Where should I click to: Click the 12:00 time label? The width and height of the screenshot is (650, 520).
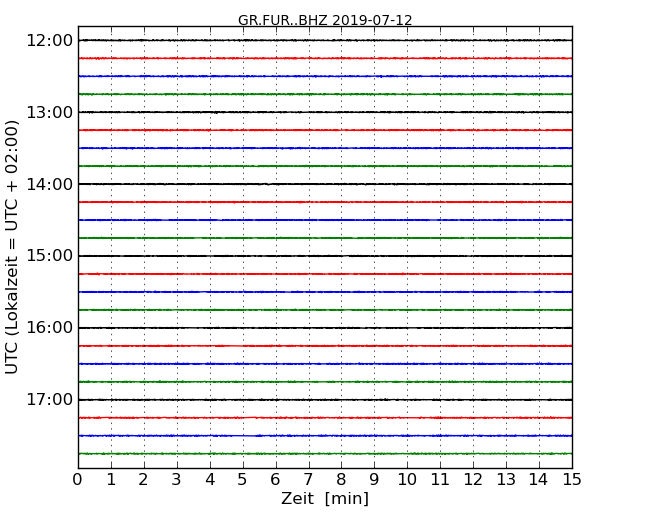tap(49, 41)
